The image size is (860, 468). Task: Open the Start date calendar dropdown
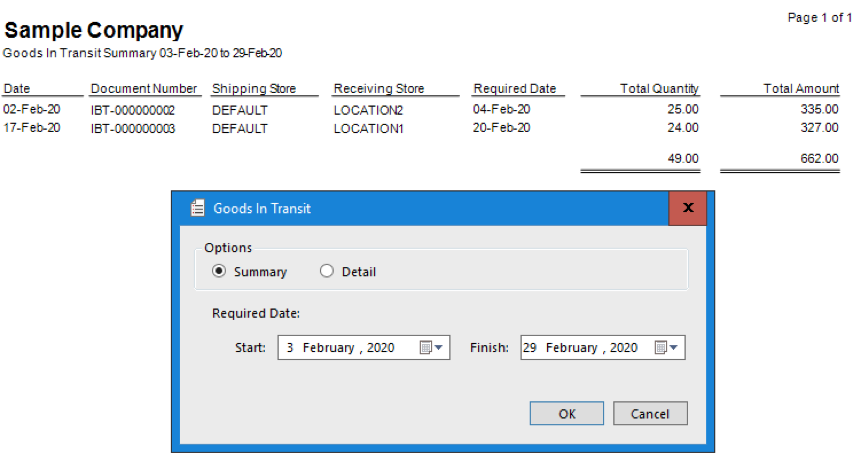tap(430, 348)
